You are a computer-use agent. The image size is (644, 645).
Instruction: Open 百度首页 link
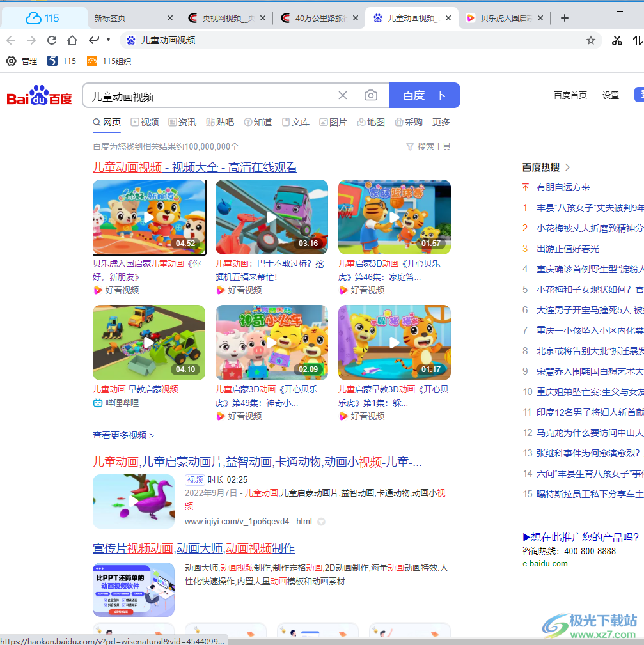click(570, 95)
